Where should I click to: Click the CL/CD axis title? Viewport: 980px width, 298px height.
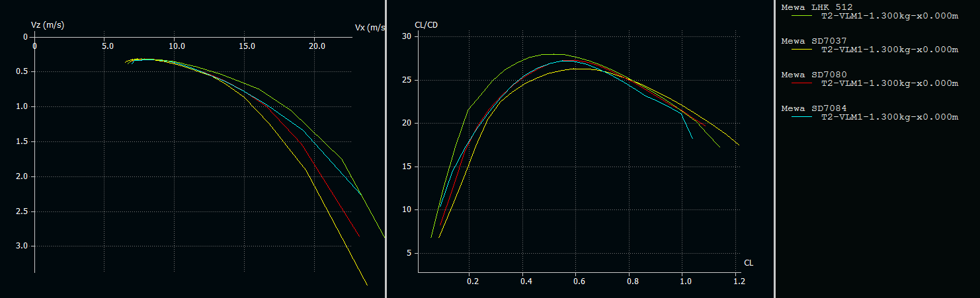(x=426, y=25)
